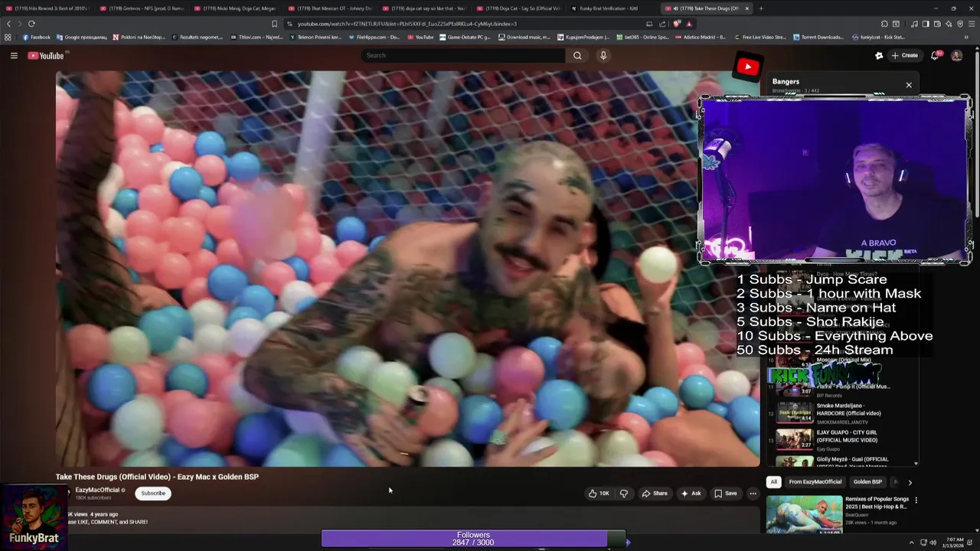Open the bet365 - Online Sports bookmark
This screenshot has height=551, width=980.
coord(642,37)
